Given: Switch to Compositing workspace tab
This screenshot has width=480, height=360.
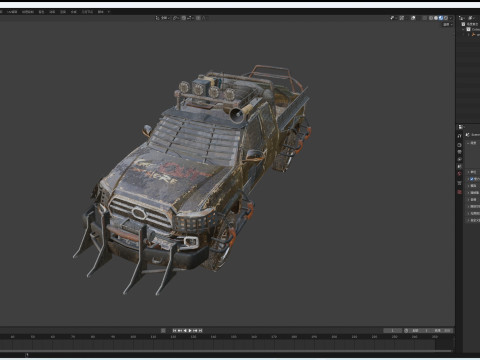Looking at the screenshot, I should pyautogui.click(x=73, y=12).
